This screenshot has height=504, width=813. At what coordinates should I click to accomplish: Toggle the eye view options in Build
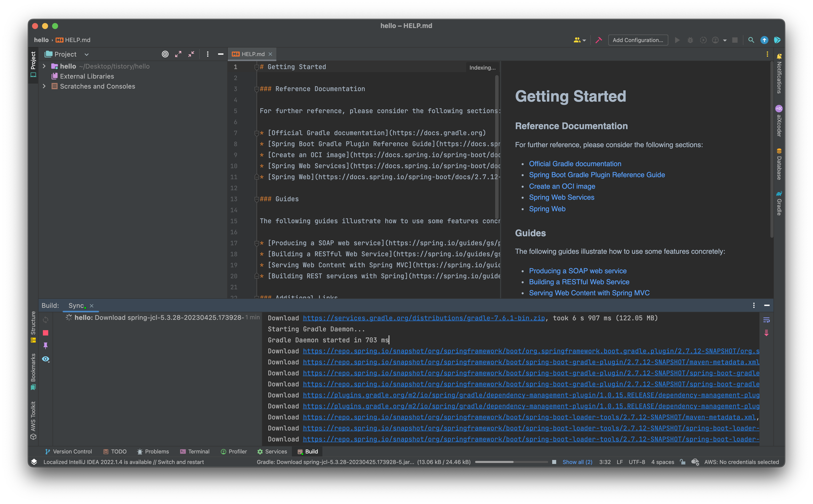point(46,359)
